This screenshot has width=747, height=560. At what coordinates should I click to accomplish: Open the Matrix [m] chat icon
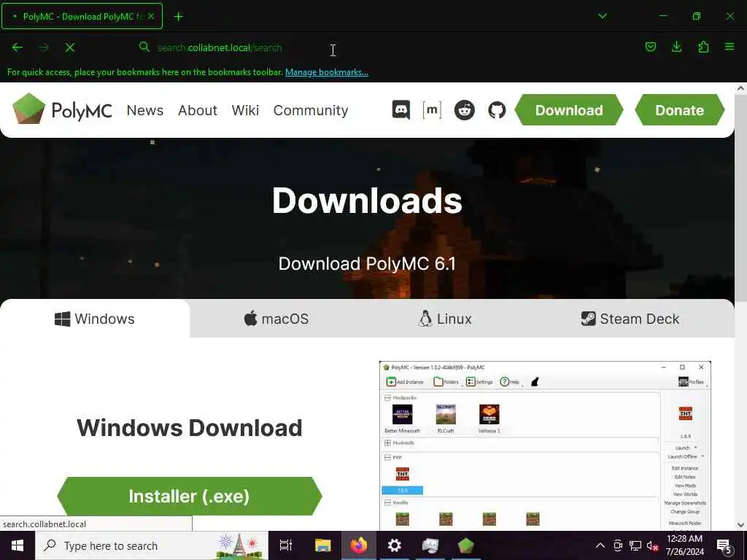click(x=432, y=110)
